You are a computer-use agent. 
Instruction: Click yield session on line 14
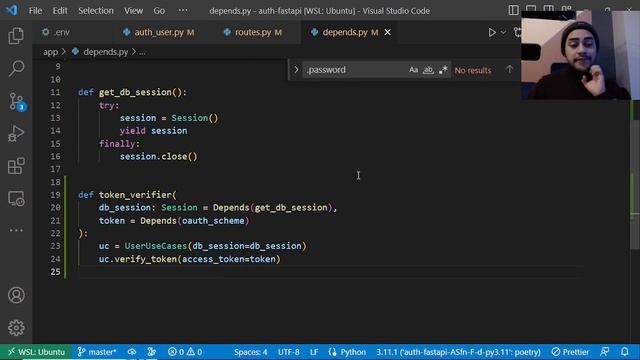[x=153, y=131]
